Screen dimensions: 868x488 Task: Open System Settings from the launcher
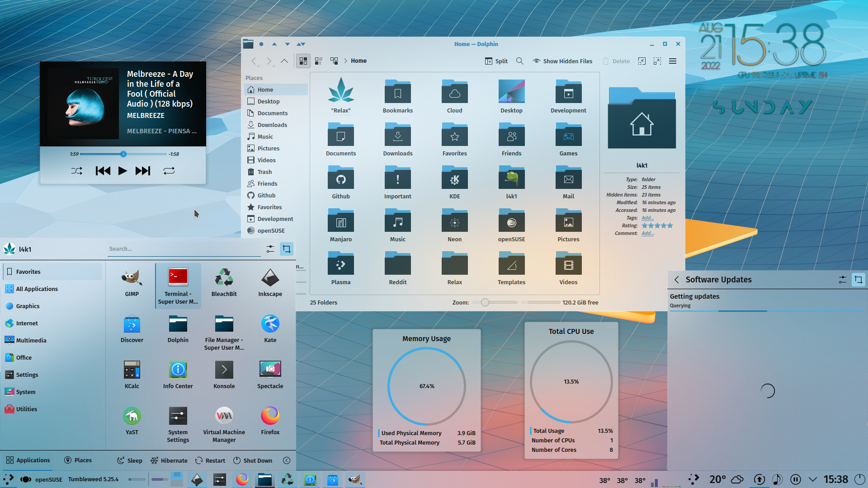tap(178, 424)
